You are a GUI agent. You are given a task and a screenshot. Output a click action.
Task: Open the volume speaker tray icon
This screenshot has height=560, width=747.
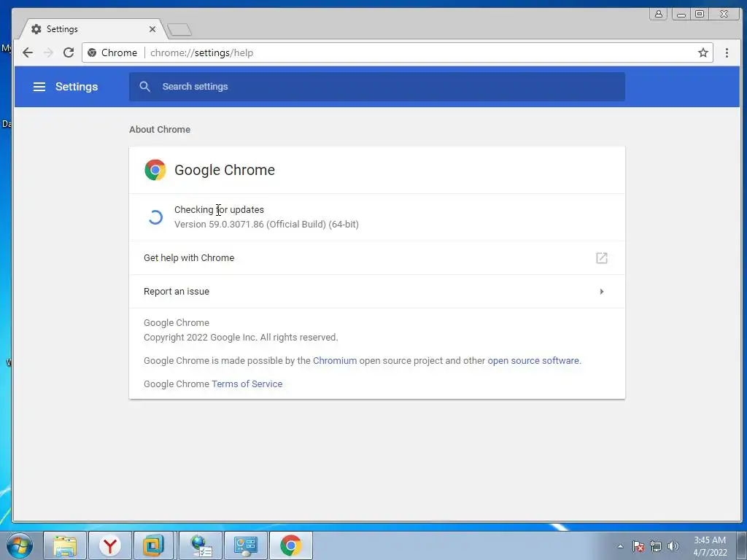pyautogui.click(x=673, y=546)
